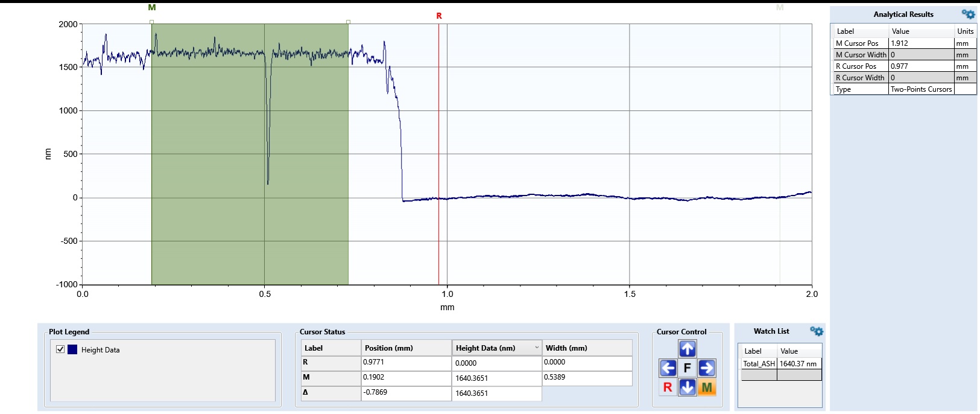
Task: Click the red R cursor marker above plot
Action: click(439, 16)
